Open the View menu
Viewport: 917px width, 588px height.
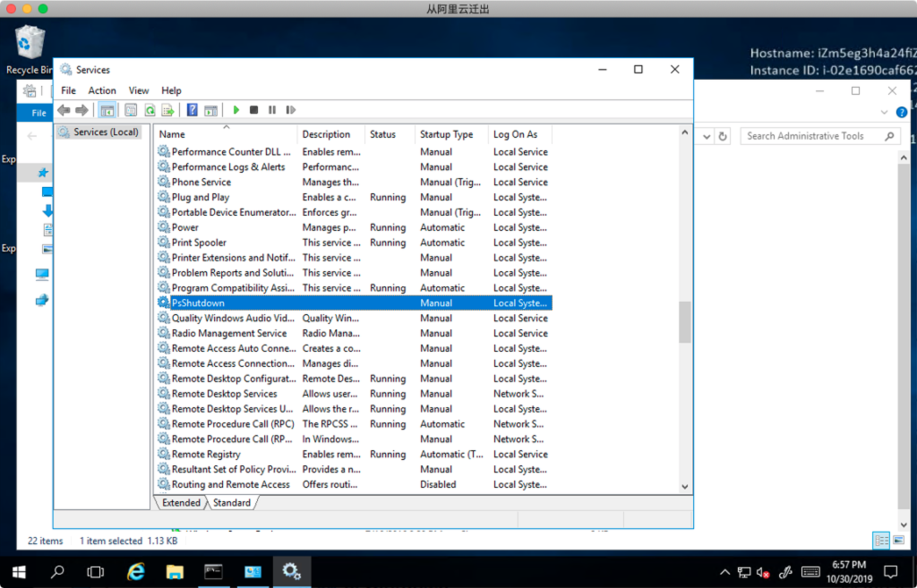click(139, 90)
